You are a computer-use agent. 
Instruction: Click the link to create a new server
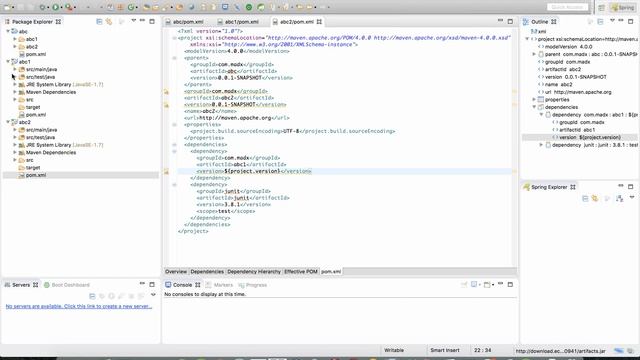point(79,306)
